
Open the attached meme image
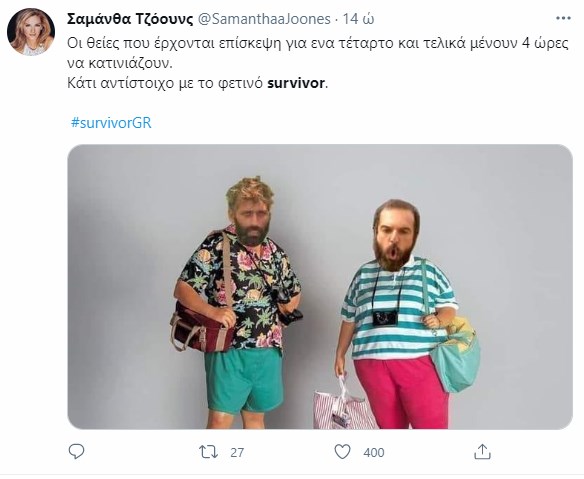320,287
